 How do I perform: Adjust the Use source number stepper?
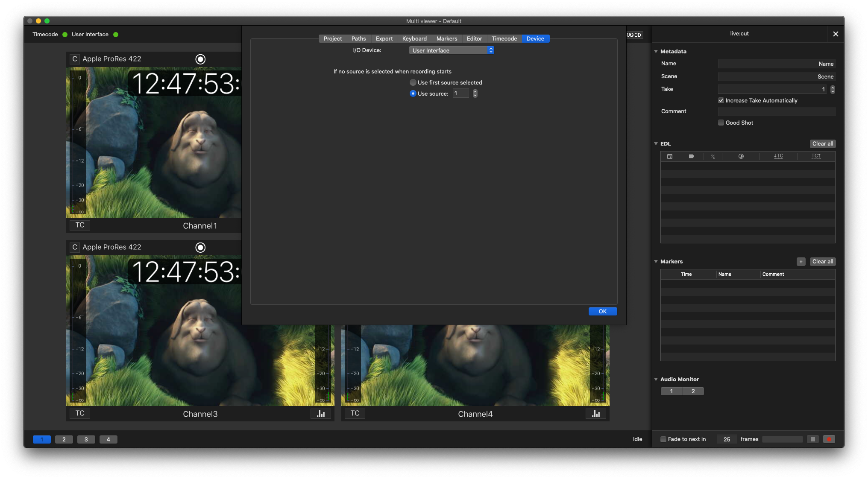pyautogui.click(x=475, y=93)
